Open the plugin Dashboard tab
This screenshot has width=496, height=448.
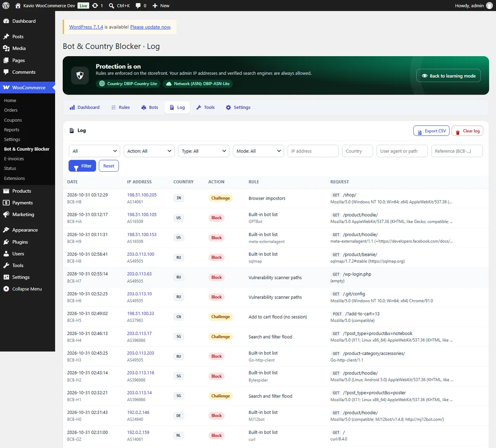tap(84, 107)
